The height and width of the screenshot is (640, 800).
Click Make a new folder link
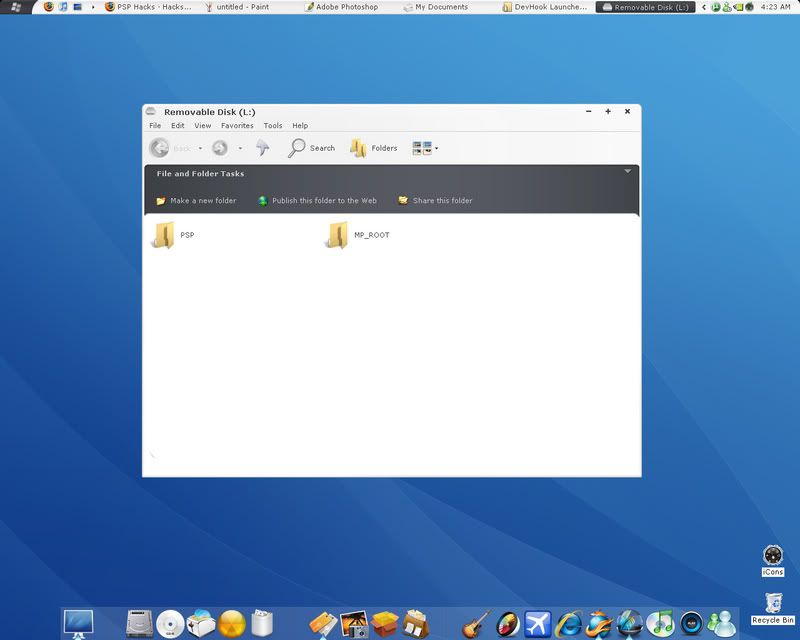click(196, 201)
